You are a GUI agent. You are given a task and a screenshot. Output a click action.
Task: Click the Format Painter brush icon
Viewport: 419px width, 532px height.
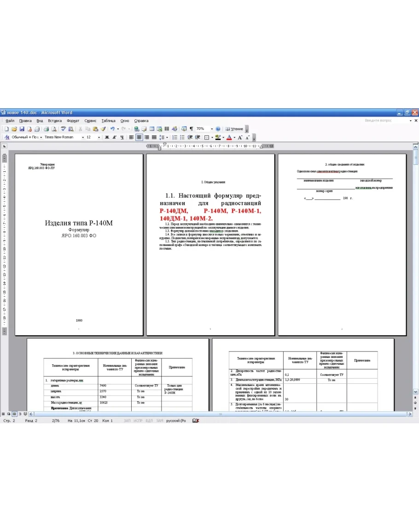click(x=104, y=129)
